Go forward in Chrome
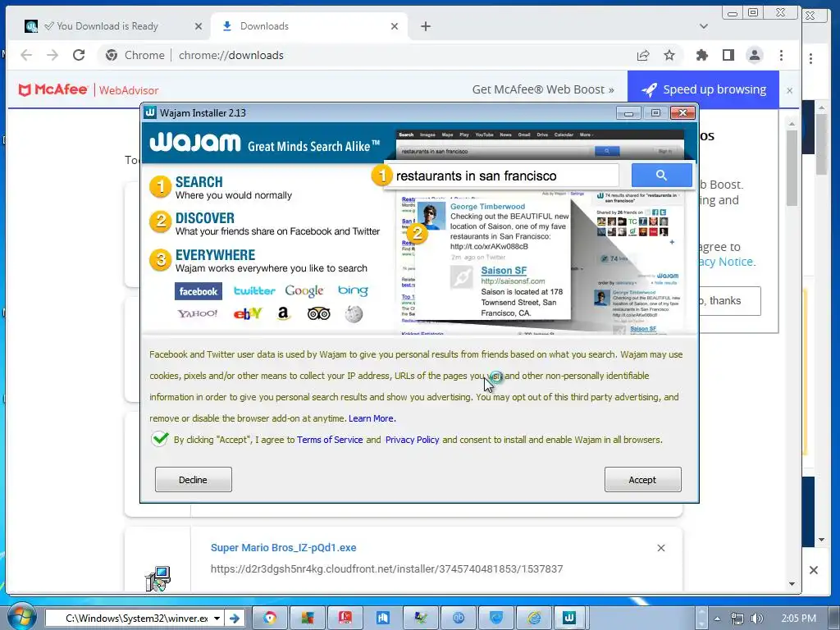 click(52, 55)
